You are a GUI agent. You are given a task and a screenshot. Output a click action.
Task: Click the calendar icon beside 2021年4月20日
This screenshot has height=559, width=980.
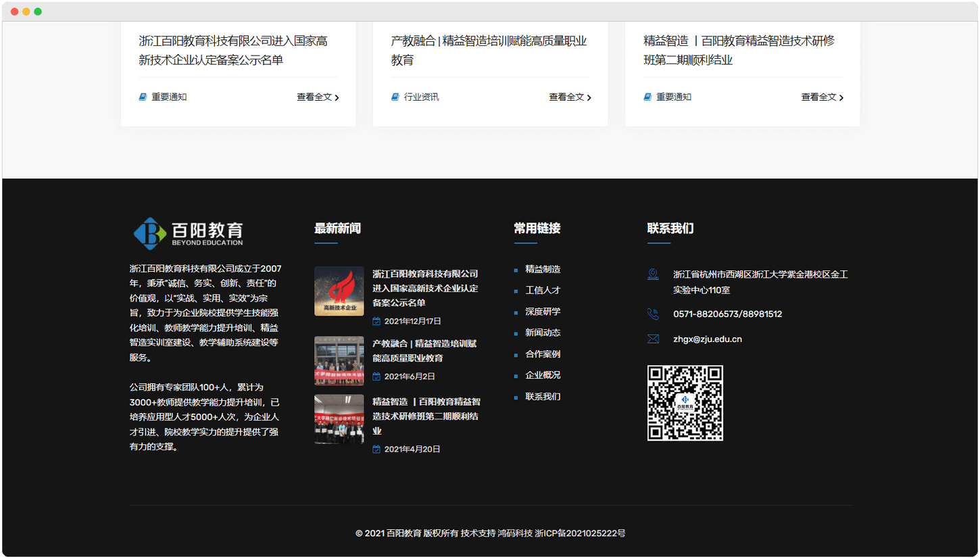point(376,449)
